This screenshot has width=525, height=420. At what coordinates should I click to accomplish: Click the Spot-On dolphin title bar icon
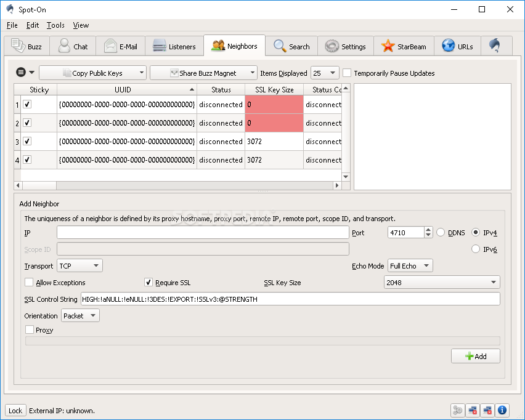(x=10, y=9)
